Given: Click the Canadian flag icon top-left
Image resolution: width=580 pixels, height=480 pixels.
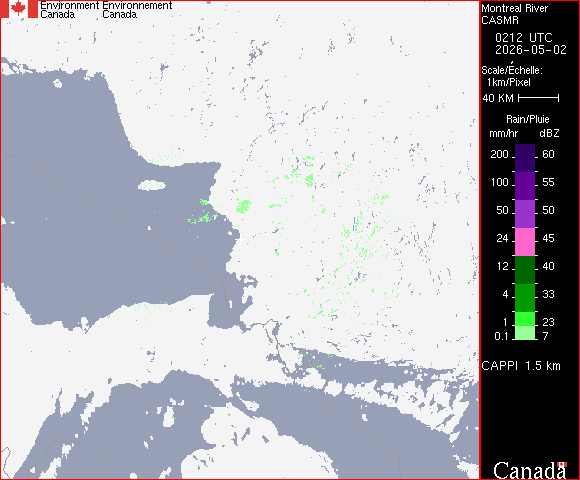Looking at the screenshot, I should (19, 9).
